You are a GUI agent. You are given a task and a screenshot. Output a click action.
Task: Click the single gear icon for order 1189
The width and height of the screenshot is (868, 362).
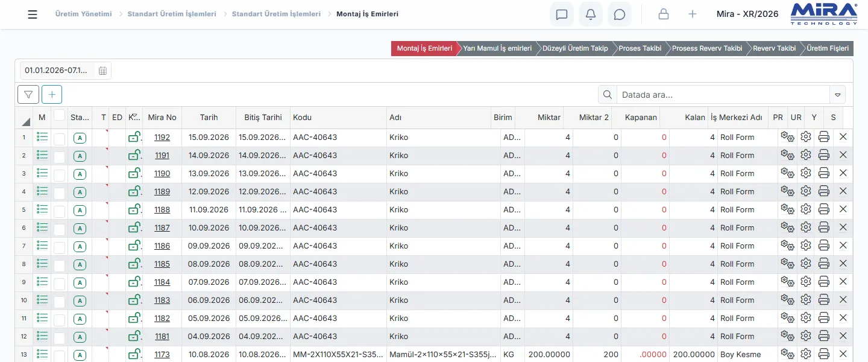806,191
